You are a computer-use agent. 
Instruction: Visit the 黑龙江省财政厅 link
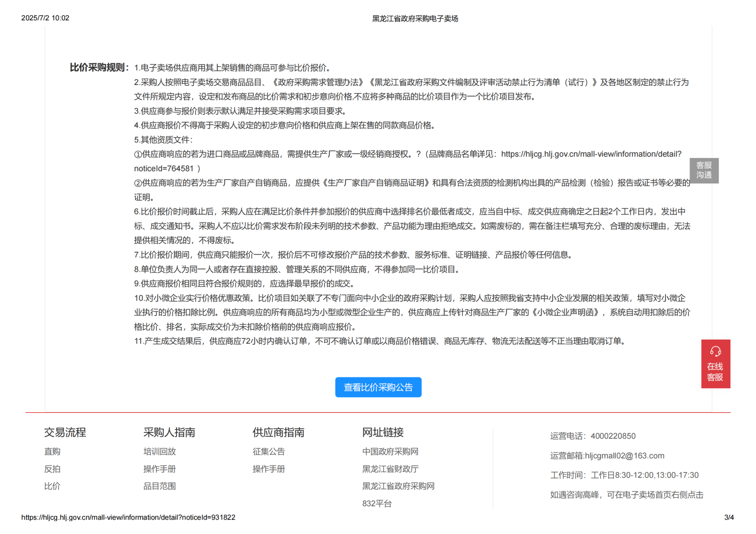pyautogui.click(x=390, y=469)
